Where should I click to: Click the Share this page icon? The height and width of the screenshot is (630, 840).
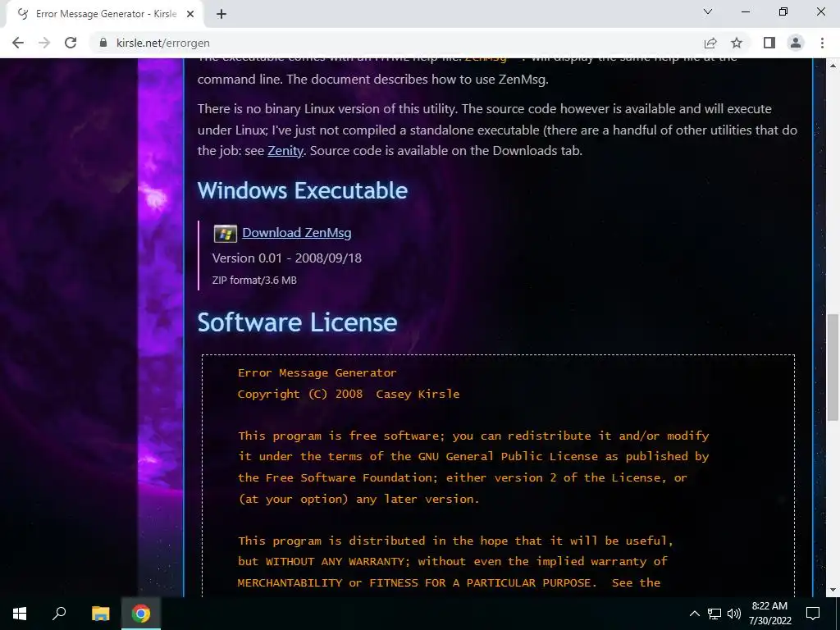tap(710, 43)
